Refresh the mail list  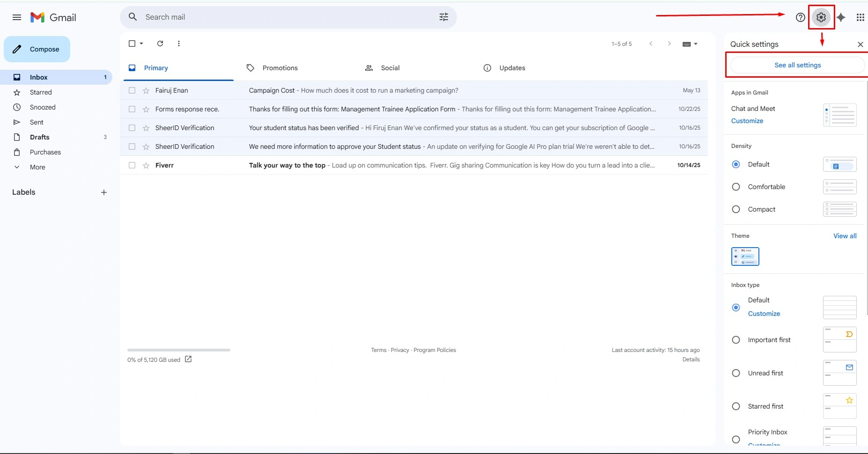[x=160, y=44]
